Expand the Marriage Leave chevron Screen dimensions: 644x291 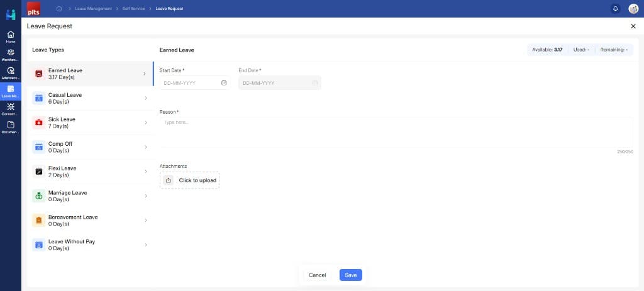pos(146,195)
